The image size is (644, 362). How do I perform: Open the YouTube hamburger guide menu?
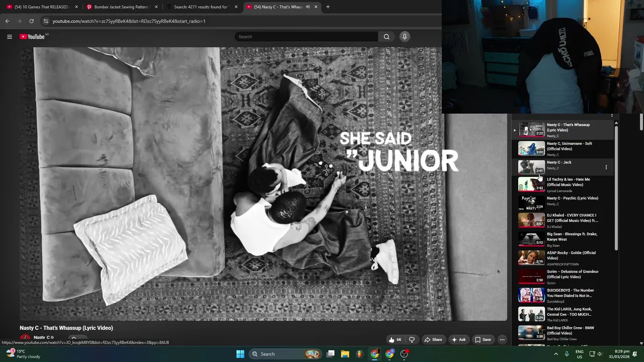point(9,37)
